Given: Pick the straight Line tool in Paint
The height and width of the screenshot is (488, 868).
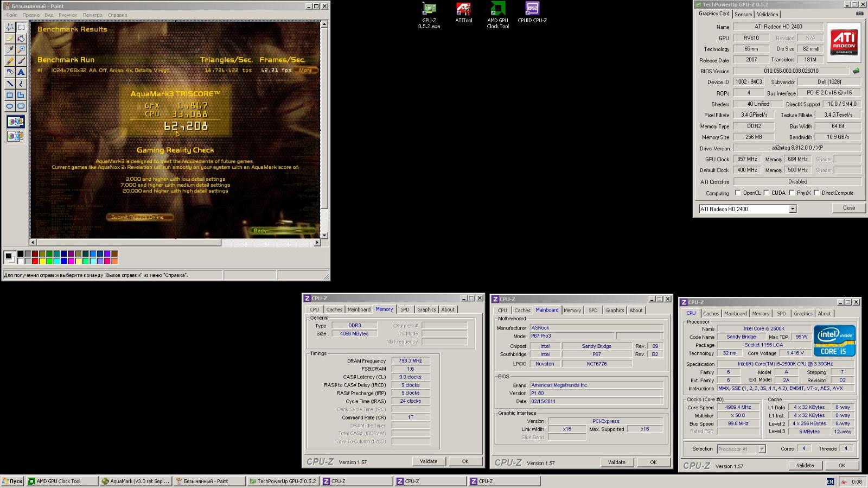Looking at the screenshot, I should [10, 84].
